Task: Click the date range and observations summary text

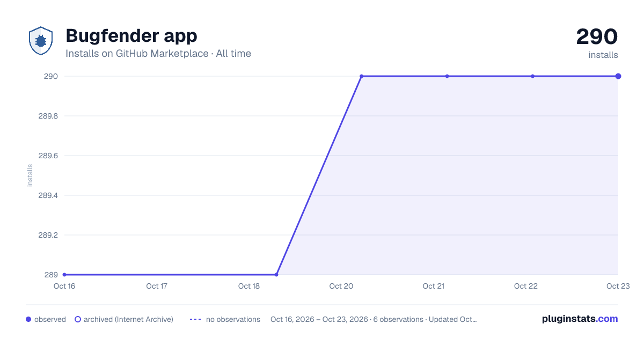Action: 374,319
